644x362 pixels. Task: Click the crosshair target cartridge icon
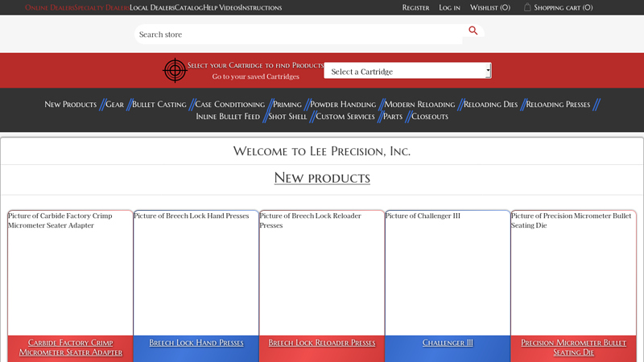point(174,71)
